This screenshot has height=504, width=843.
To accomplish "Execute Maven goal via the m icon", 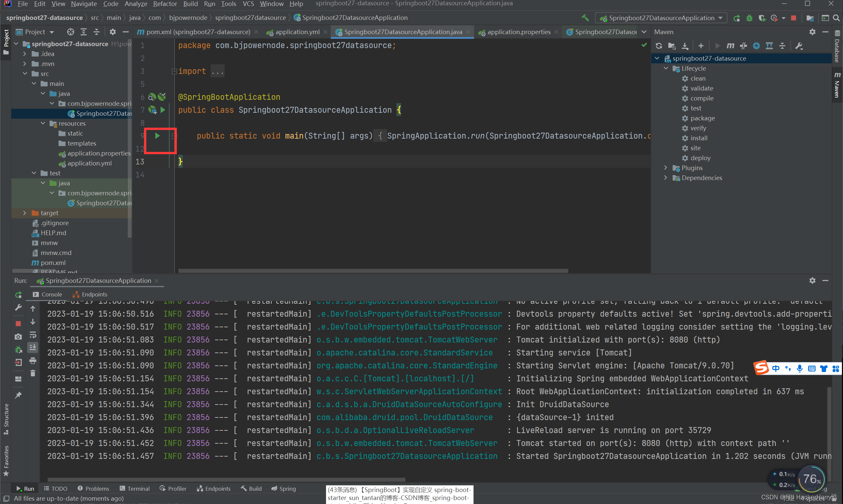I will point(730,45).
